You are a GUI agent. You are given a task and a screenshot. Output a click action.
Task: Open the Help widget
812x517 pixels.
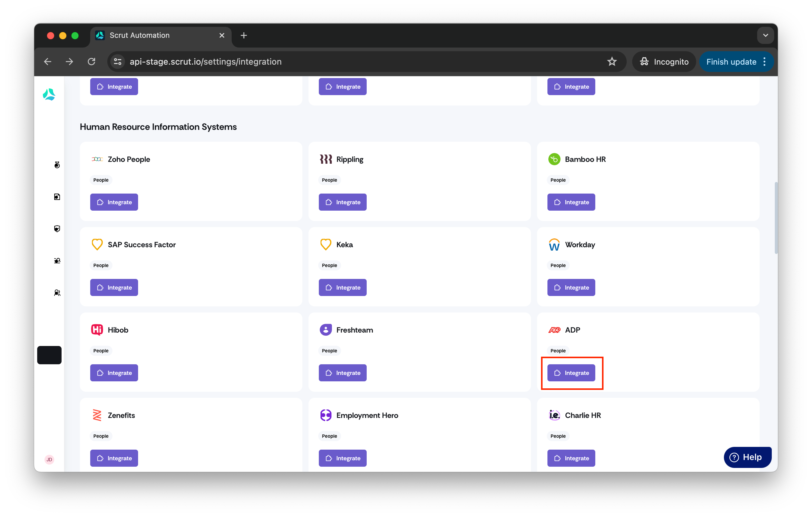coord(747,457)
